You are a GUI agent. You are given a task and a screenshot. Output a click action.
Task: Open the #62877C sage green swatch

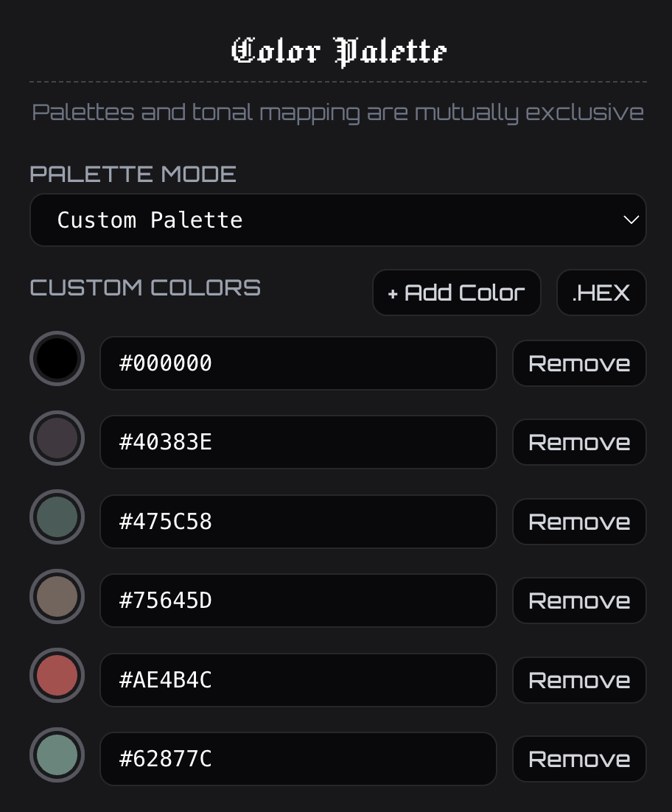point(57,755)
